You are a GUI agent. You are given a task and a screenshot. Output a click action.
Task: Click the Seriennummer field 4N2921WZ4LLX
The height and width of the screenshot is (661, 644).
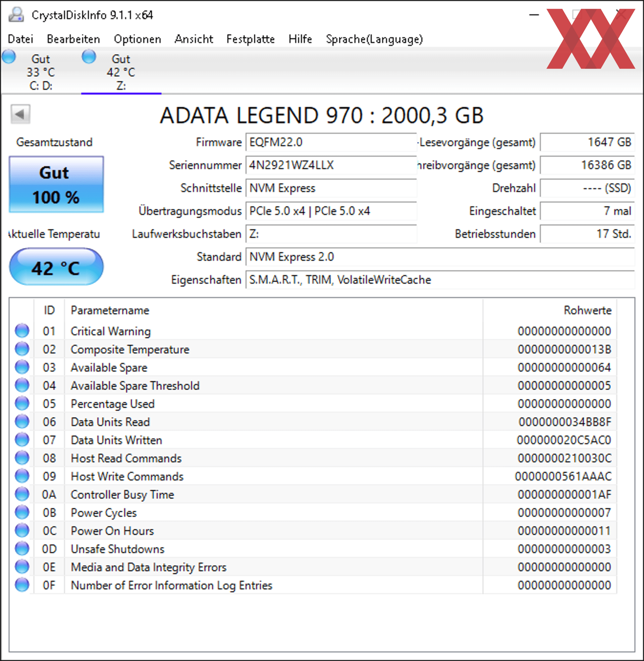point(331,165)
